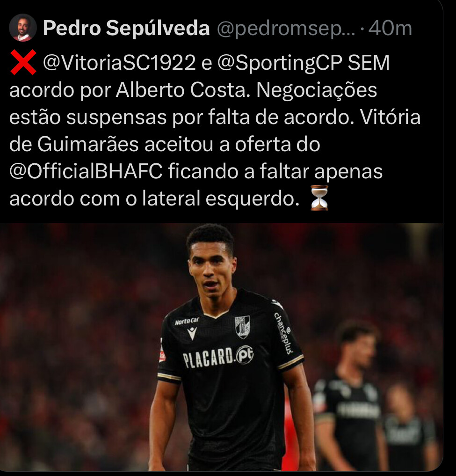
Task: Open the attached player photo
Action: 222,347
